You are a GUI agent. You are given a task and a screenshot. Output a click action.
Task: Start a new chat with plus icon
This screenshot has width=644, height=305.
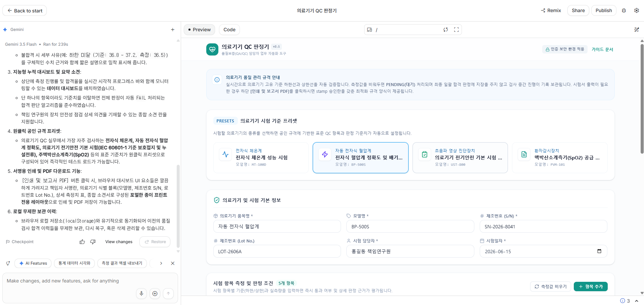[x=173, y=30]
